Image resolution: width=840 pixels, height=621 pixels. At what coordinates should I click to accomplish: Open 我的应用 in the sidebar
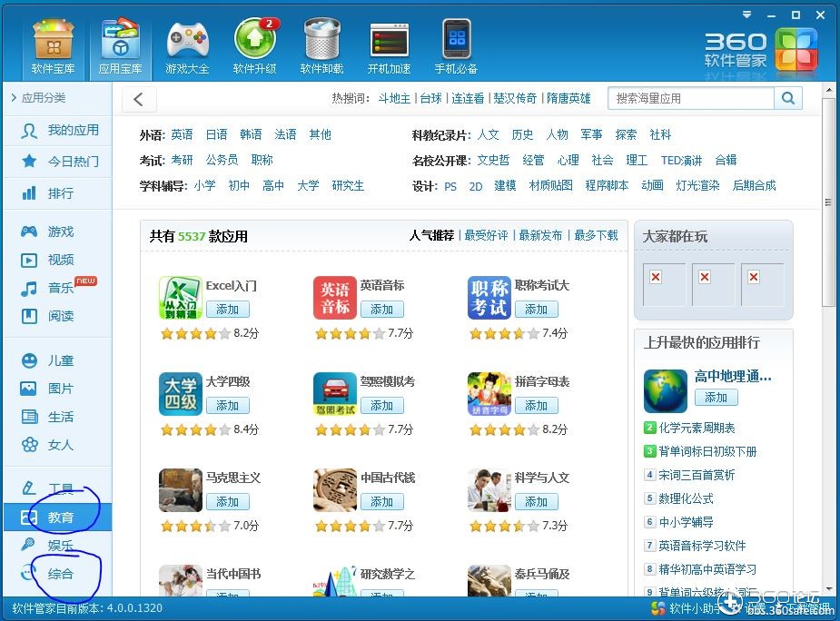(x=58, y=130)
